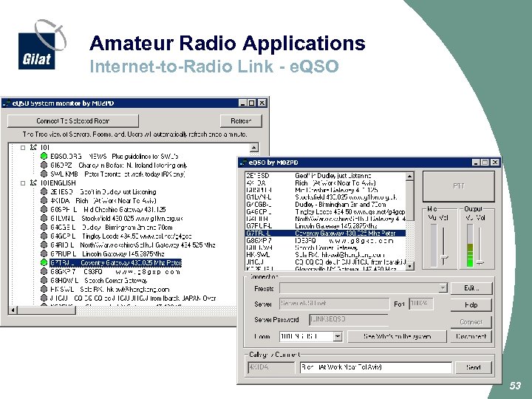Click the Output green level meter
532x399 pixels.
(x=470, y=245)
